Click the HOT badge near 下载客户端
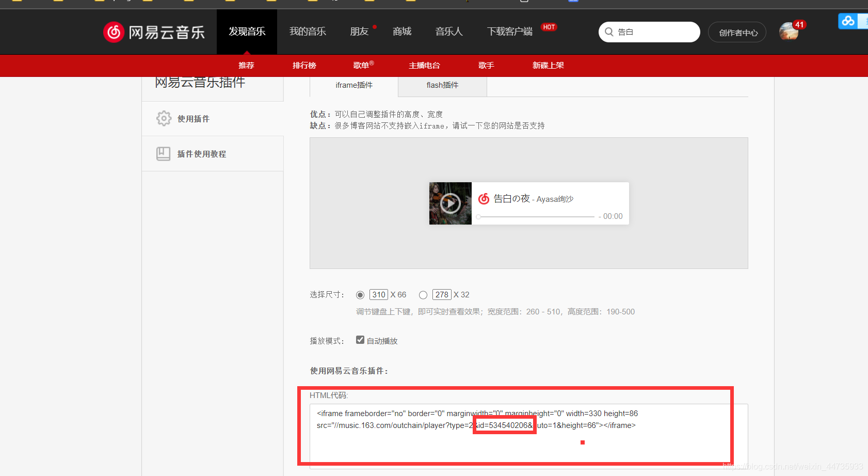The image size is (868, 476). (549, 27)
